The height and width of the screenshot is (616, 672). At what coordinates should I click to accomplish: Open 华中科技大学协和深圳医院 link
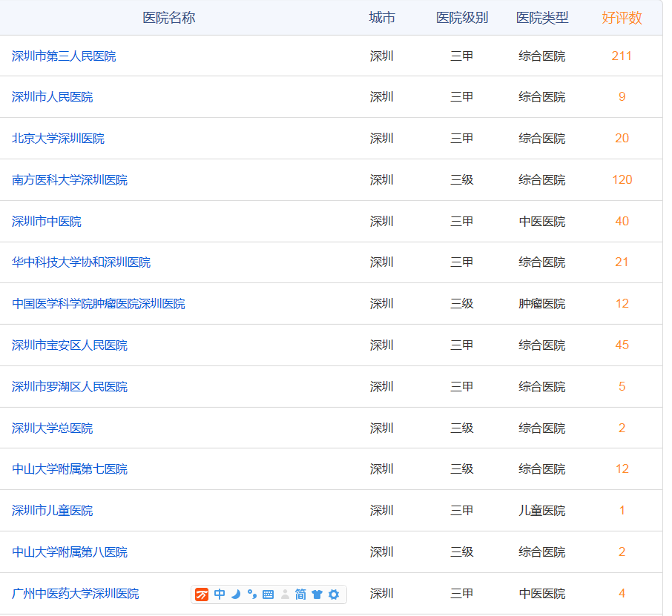pyautogui.click(x=82, y=262)
